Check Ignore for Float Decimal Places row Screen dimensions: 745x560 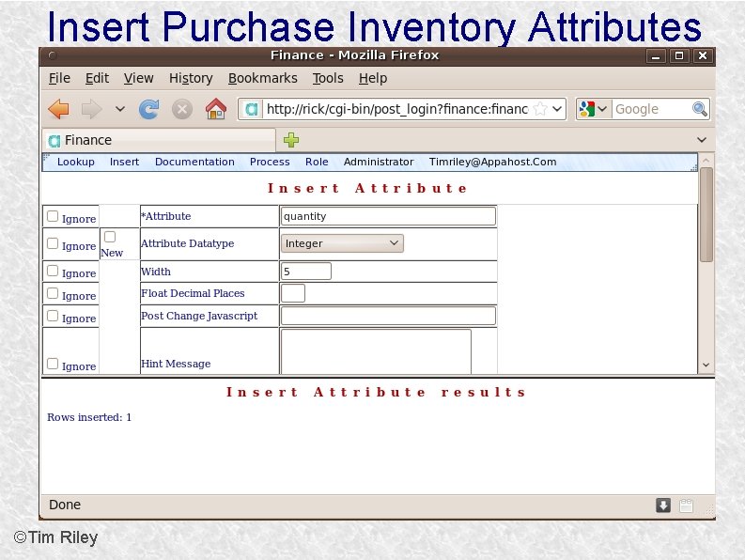pyautogui.click(x=53, y=293)
